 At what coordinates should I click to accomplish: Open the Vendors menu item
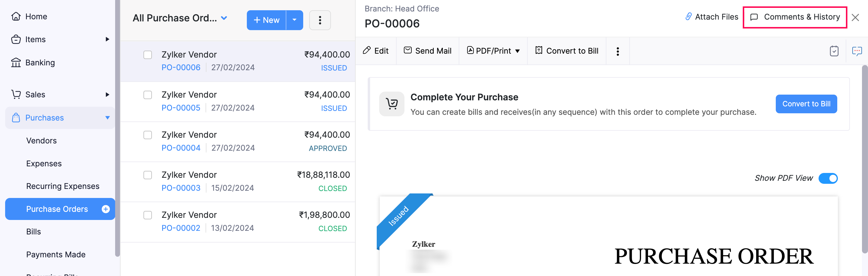click(42, 140)
